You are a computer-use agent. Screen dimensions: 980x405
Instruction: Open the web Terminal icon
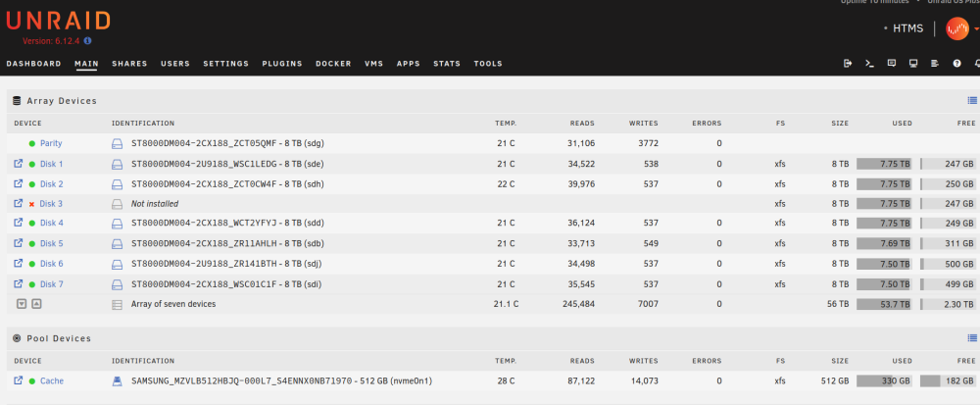click(869, 63)
